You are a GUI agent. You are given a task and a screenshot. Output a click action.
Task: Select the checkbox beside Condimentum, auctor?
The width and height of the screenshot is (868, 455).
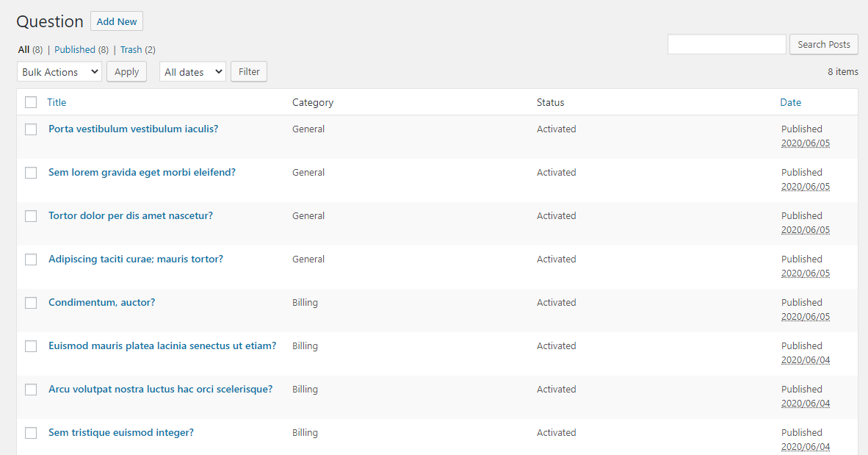click(31, 303)
